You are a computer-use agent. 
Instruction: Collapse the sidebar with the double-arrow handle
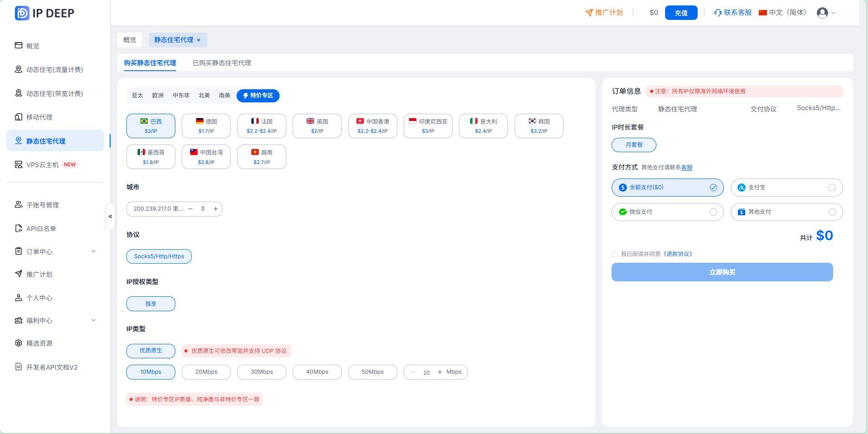pyautogui.click(x=110, y=217)
